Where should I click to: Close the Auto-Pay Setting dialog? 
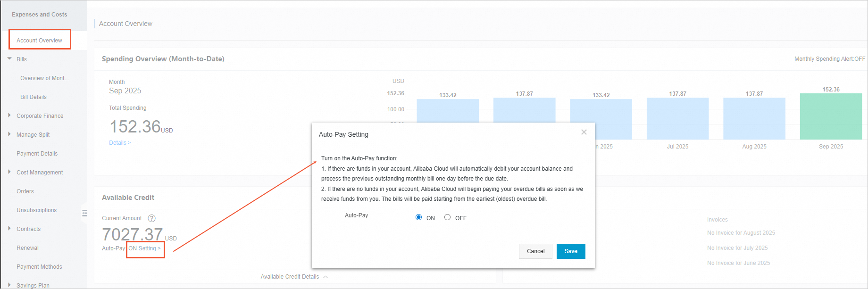(584, 132)
